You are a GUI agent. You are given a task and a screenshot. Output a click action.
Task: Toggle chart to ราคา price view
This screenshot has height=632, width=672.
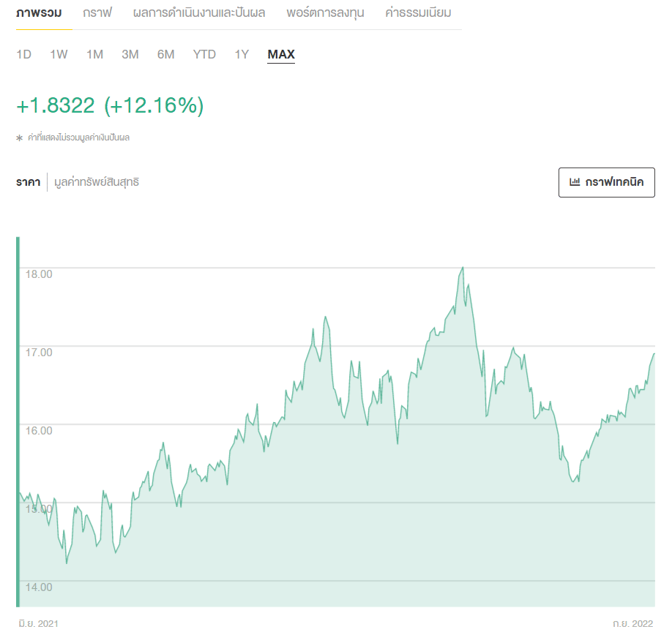point(28,182)
